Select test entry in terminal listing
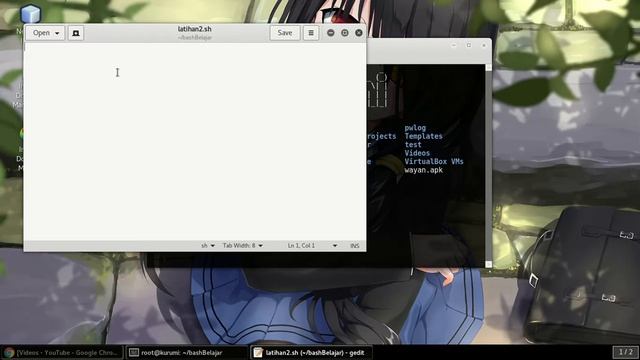 [x=413, y=145]
